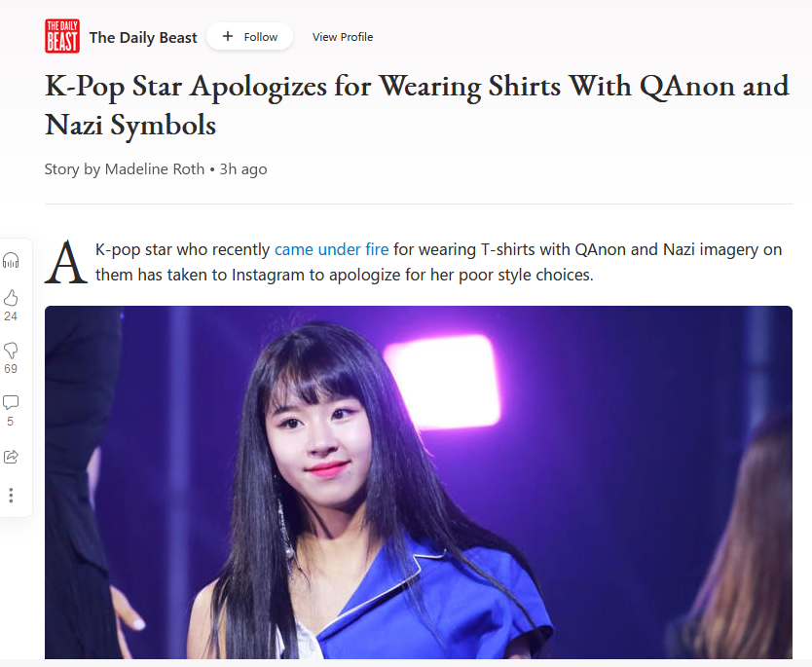Click the author byline Madeline Roth
Viewport: 812px width, 667px height.
[155, 169]
